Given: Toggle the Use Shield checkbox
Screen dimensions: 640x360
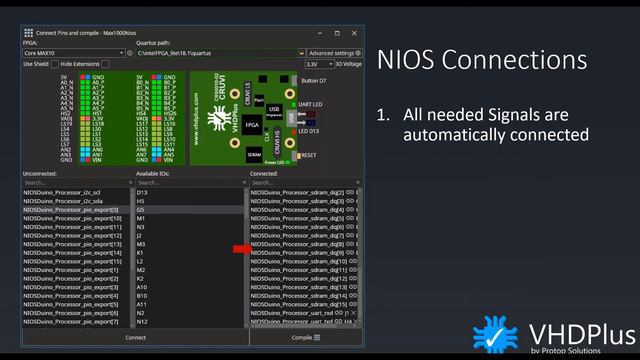Looking at the screenshot, I should (x=54, y=64).
